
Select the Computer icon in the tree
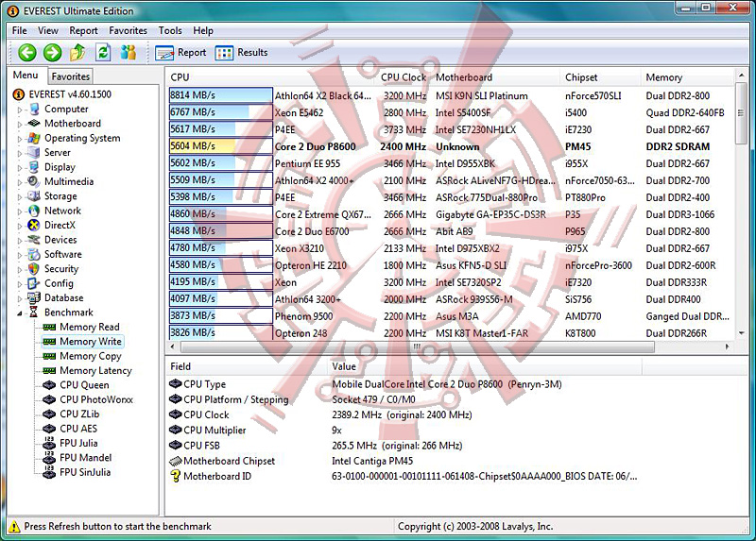click(x=34, y=110)
